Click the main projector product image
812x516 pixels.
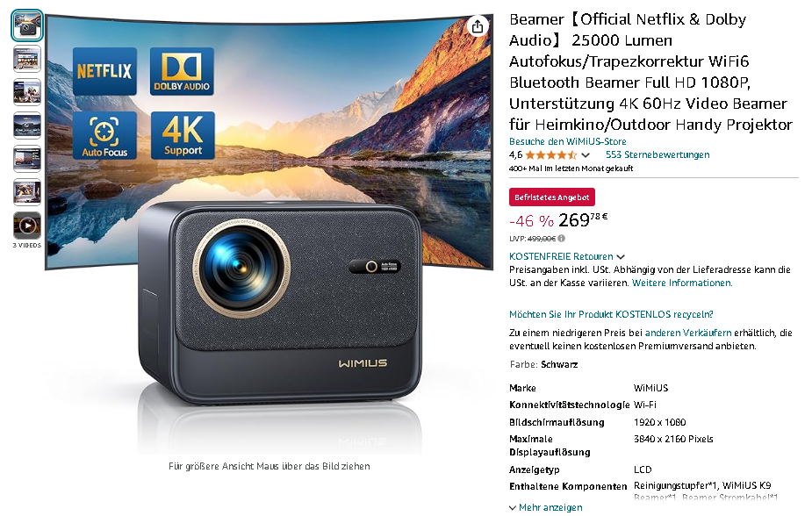coord(269,233)
